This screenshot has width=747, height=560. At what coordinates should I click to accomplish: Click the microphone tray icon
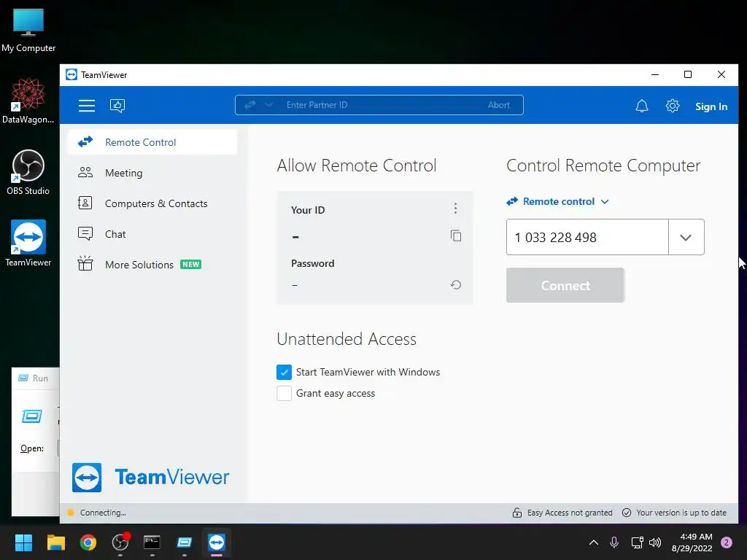(x=614, y=542)
